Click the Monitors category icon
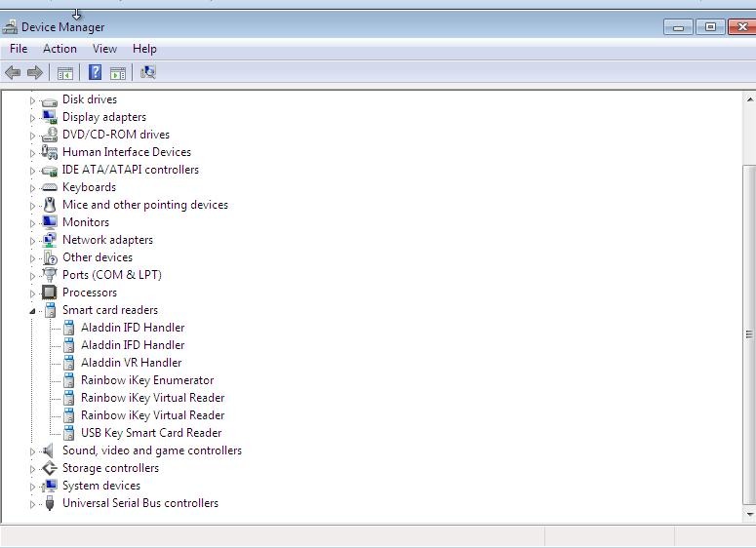 [49, 222]
